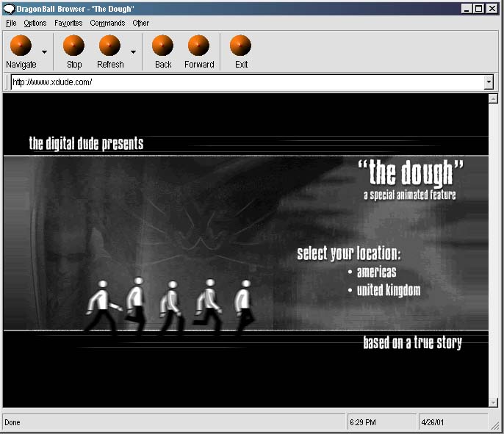This screenshot has width=504, height=434.
Task: Expand the Navigate dropdown arrow
Action: coord(45,52)
